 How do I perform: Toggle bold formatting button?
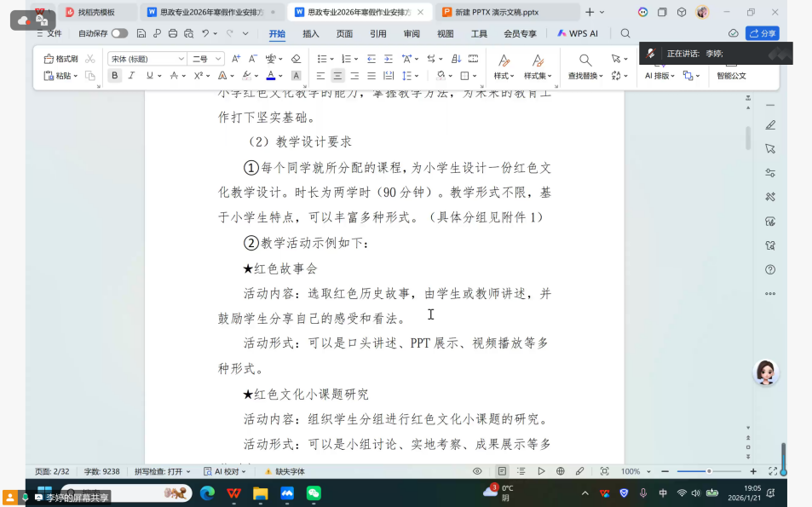(115, 76)
